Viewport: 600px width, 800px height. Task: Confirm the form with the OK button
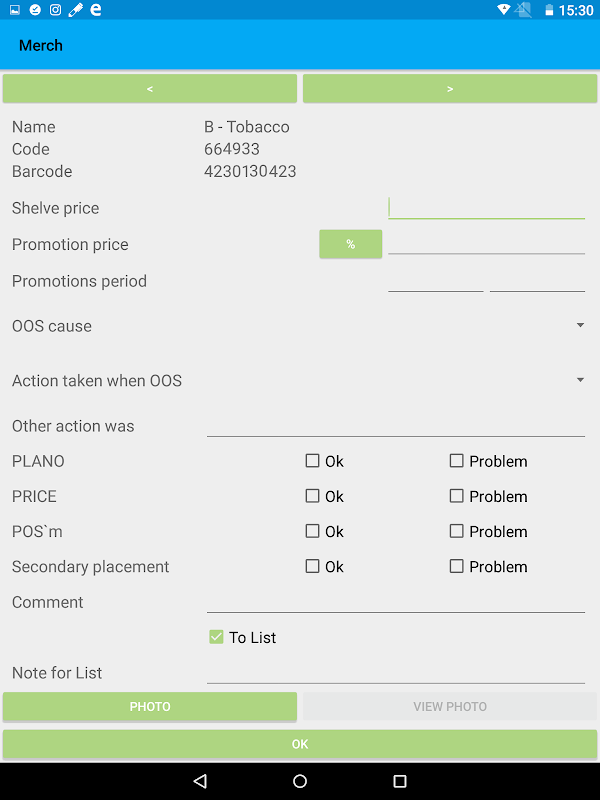pos(300,744)
